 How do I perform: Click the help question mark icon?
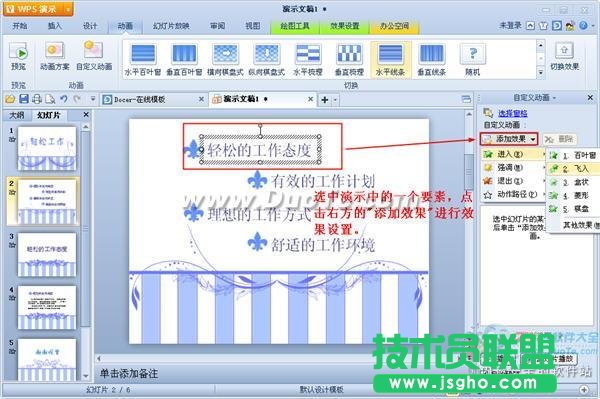(x=583, y=26)
